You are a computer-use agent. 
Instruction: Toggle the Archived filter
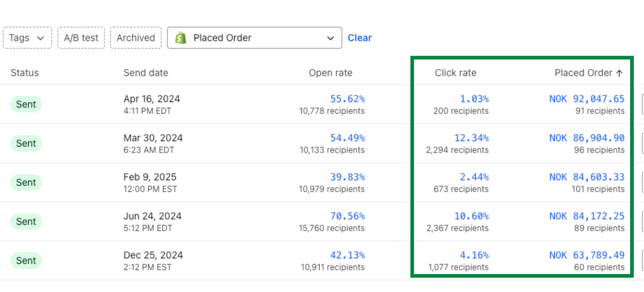(x=136, y=38)
